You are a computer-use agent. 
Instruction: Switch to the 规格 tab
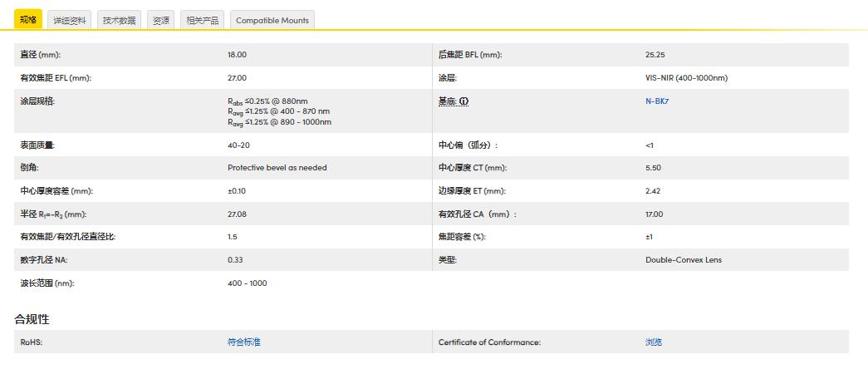[28, 20]
